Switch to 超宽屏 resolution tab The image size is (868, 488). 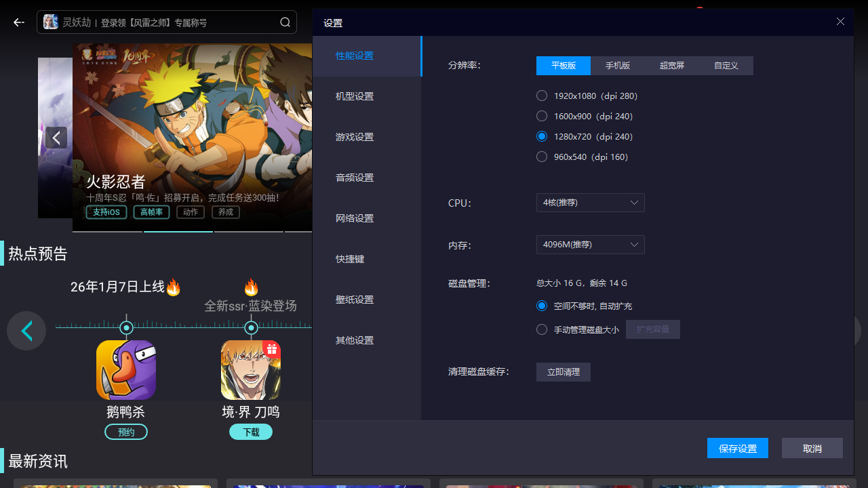pos(672,66)
